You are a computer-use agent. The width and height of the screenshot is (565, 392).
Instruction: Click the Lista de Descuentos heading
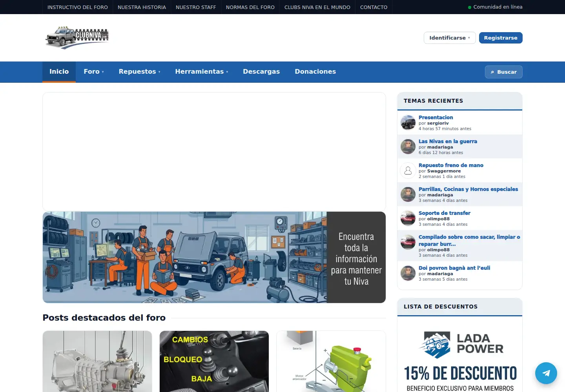pyautogui.click(x=441, y=307)
